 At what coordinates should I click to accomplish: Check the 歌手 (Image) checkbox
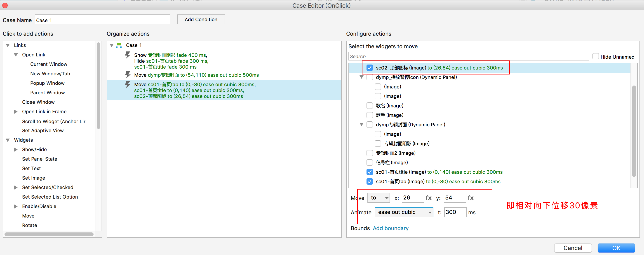click(369, 115)
